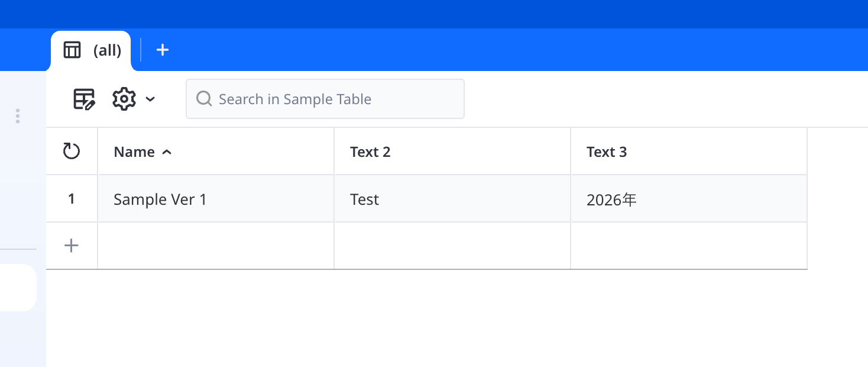Click the settings gear icon
The image size is (868, 367).
pos(124,99)
